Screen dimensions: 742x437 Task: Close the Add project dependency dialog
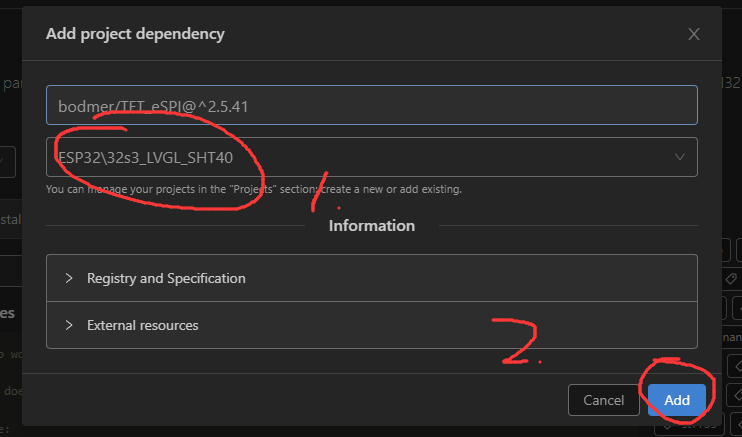(694, 34)
